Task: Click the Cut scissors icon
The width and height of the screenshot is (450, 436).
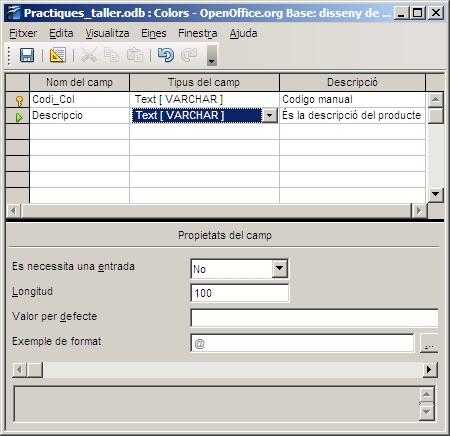Action: 89,55
